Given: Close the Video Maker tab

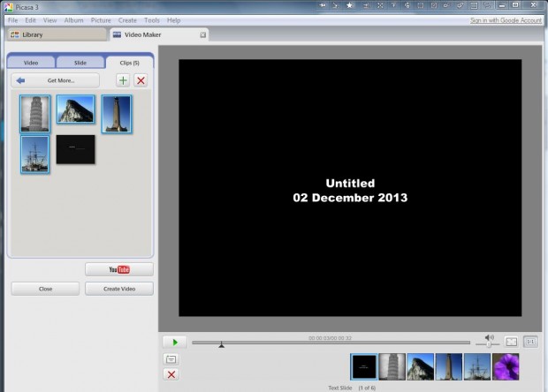Looking at the screenshot, I should [202, 35].
